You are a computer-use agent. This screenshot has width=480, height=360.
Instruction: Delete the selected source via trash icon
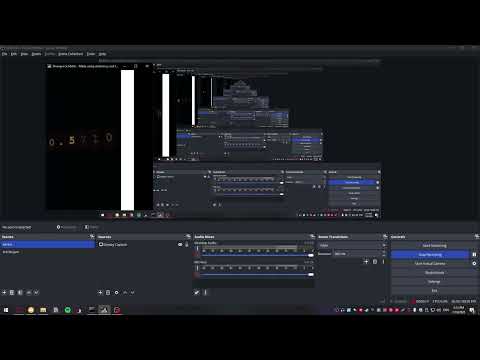[108, 292]
